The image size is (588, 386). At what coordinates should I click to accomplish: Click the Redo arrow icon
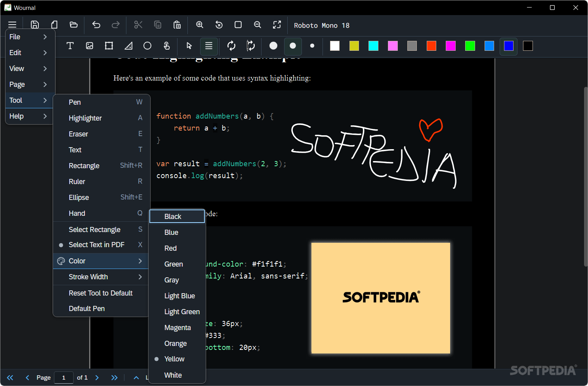[116, 25]
